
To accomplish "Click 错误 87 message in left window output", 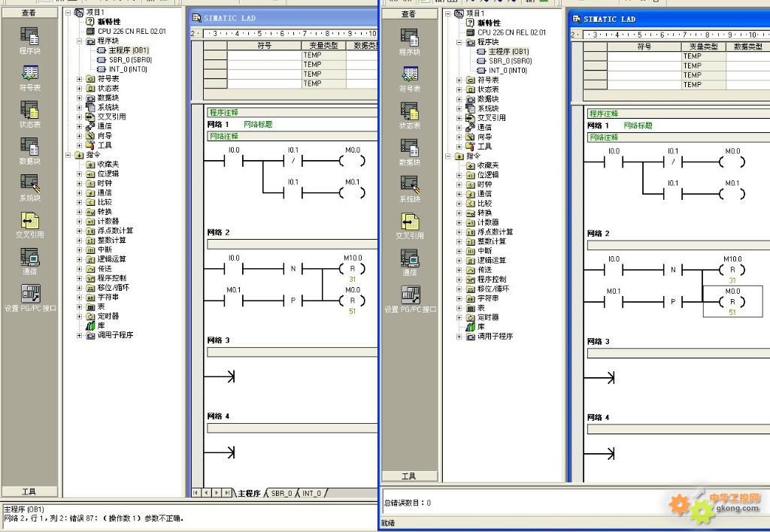I will pos(94,518).
